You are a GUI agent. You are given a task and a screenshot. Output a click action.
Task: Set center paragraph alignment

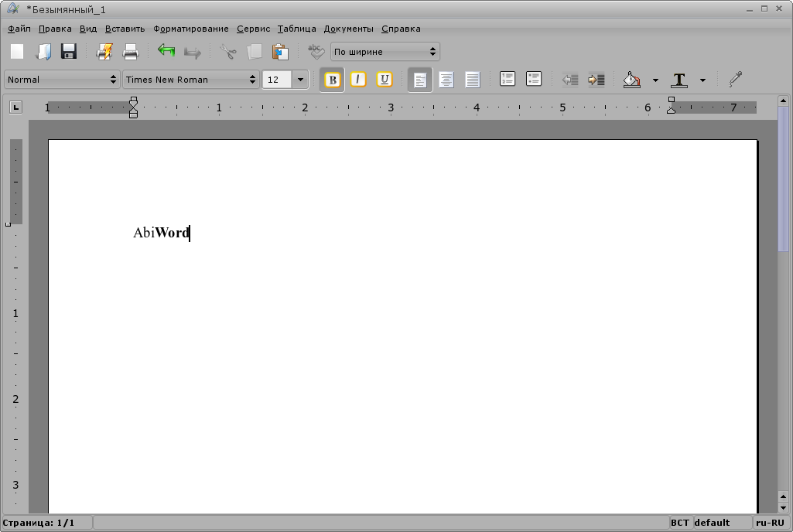[x=446, y=80]
